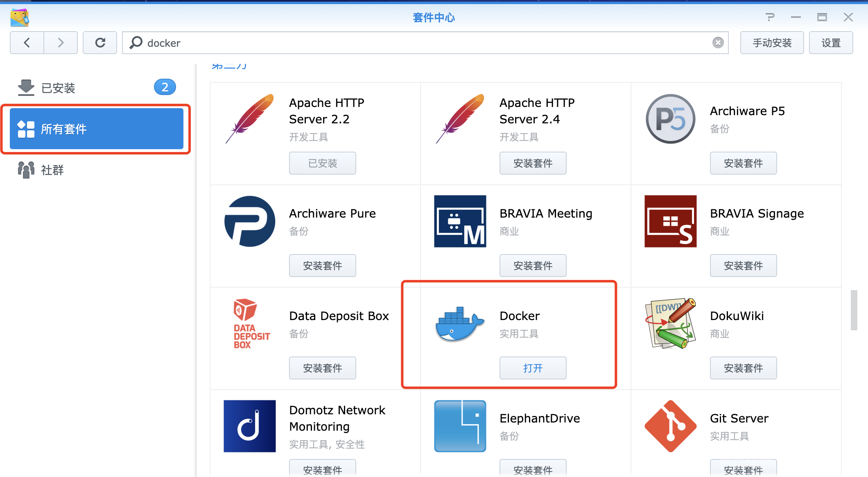Click the installed count badge showing 2
The height and width of the screenshot is (477, 868).
point(165,87)
